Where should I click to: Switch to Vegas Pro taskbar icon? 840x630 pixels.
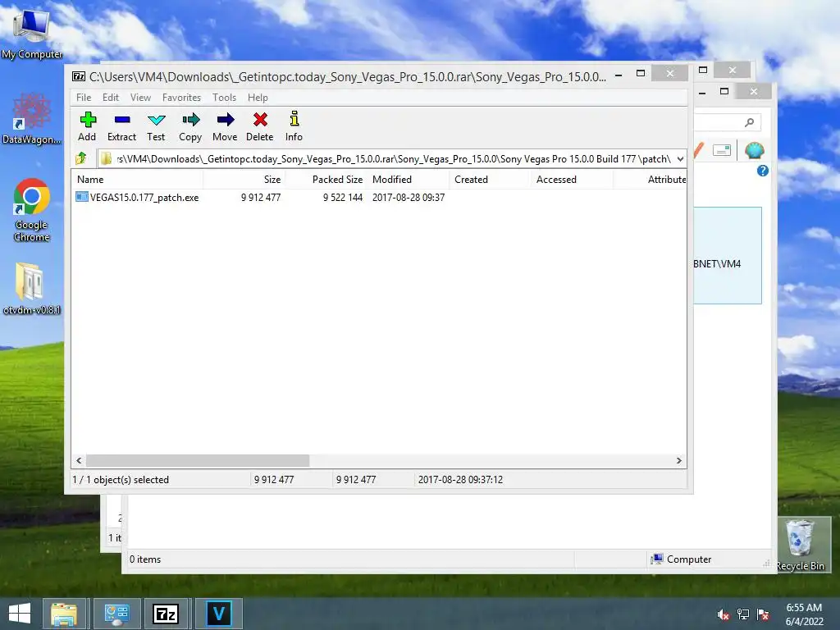point(218,614)
